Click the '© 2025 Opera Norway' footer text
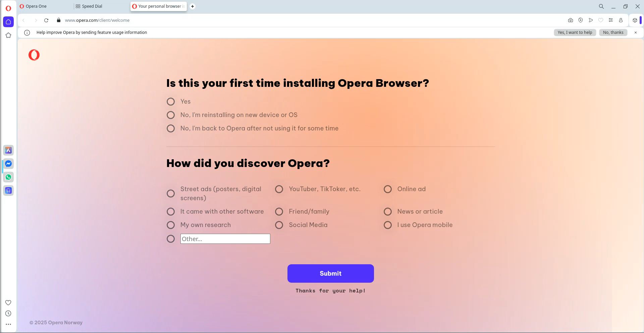644x333 pixels. coord(56,323)
